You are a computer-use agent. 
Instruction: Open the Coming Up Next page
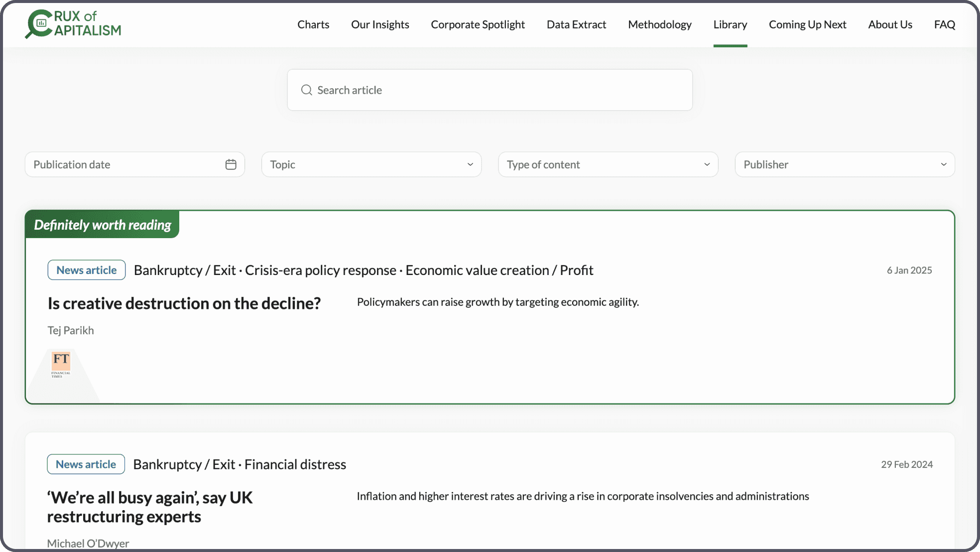807,24
